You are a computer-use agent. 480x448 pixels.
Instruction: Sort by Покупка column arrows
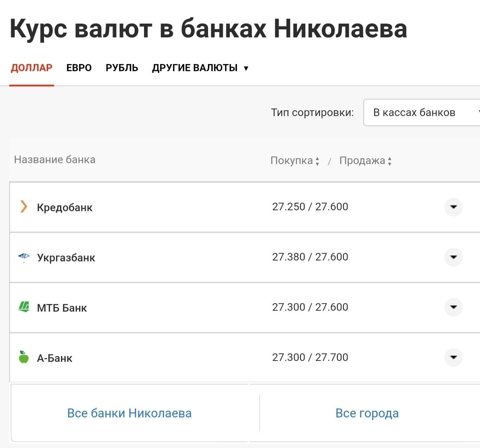(x=317, y=161)
